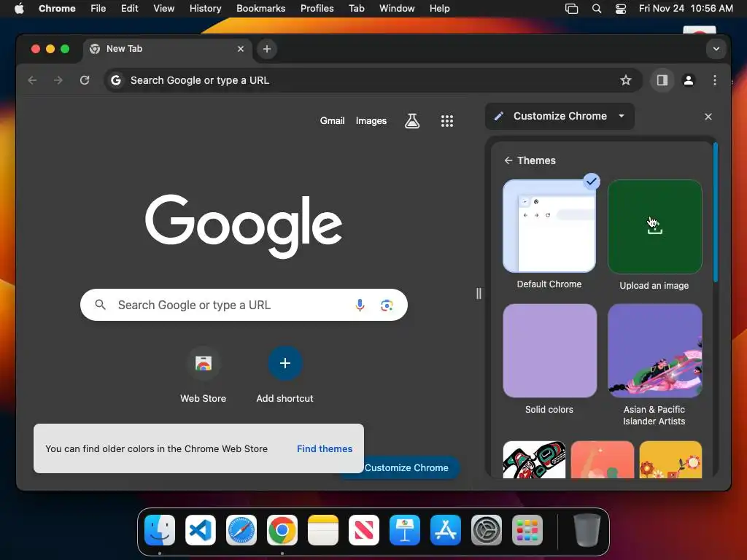
Task: Launch Finder from the Dock
Action: coord(160,530)
